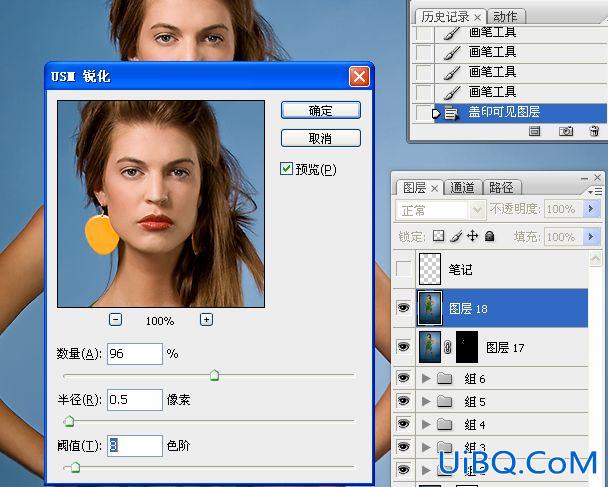Switch to the 图层 tab
The height and width of the screenshot is (487, 608).
click(415, 188)
